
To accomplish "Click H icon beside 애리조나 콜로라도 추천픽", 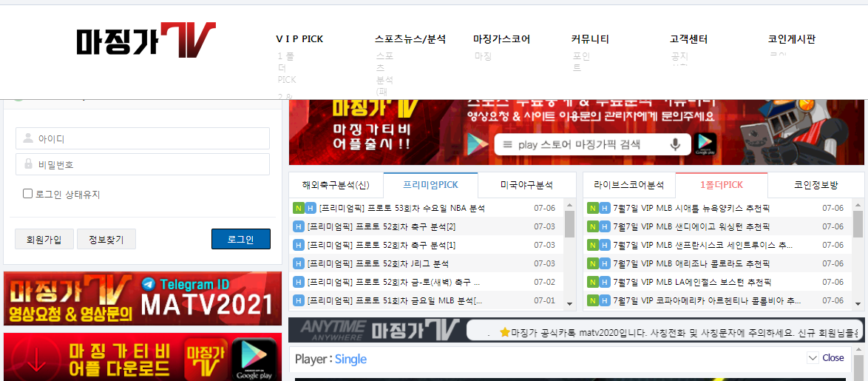I will point(605,263).
